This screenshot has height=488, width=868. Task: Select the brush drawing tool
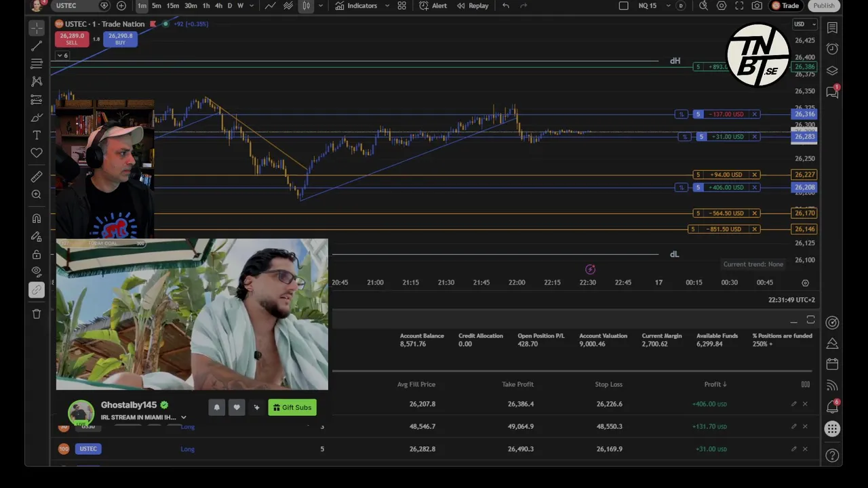pyautogui.click(x=37, y=117)
